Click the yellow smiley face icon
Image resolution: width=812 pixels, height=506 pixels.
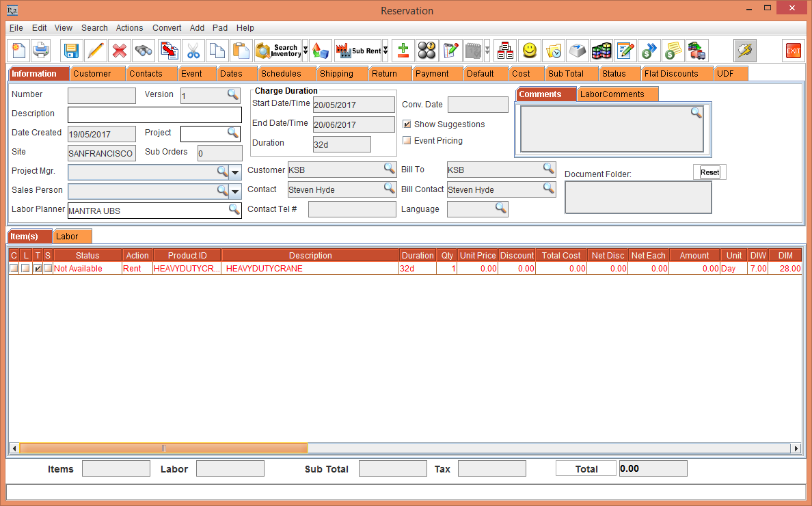pos(529,51)
